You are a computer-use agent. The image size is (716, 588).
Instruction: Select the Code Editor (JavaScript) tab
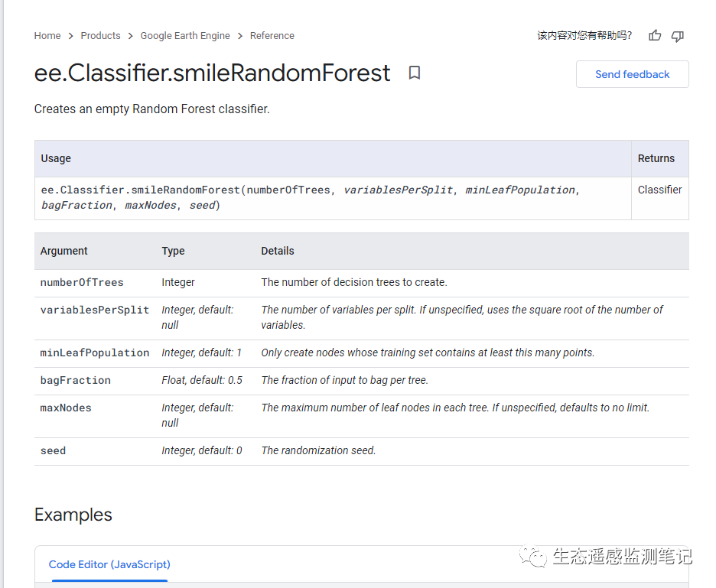(x=109, y=565)
